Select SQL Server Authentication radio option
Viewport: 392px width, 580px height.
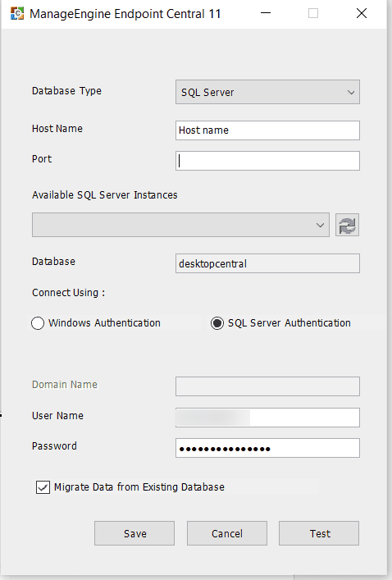[217, 323]
